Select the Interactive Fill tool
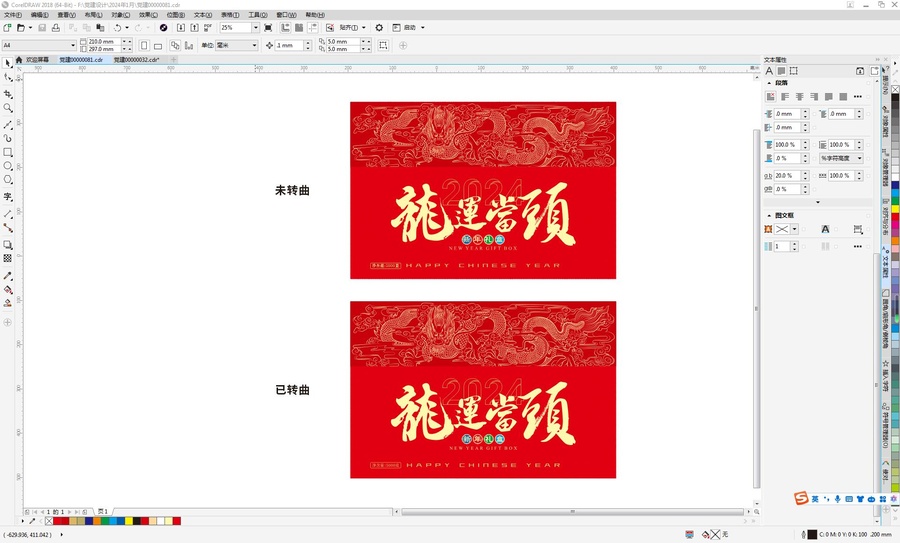900x543 pixels. click(x=7, y=289)
